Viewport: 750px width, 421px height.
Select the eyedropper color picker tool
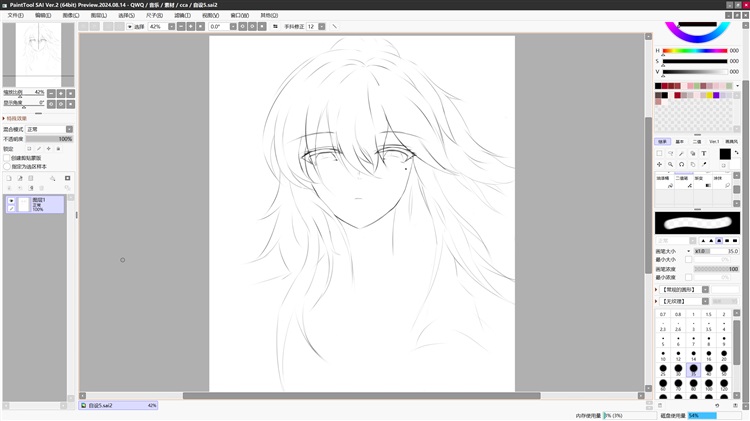[x=704, y=164]
